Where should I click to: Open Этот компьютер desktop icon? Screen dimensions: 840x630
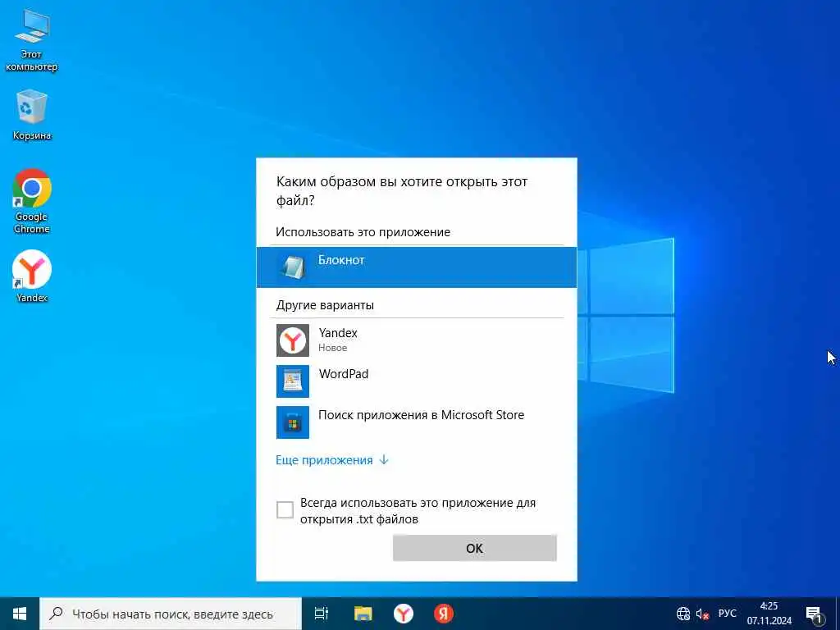click(32, 40)
